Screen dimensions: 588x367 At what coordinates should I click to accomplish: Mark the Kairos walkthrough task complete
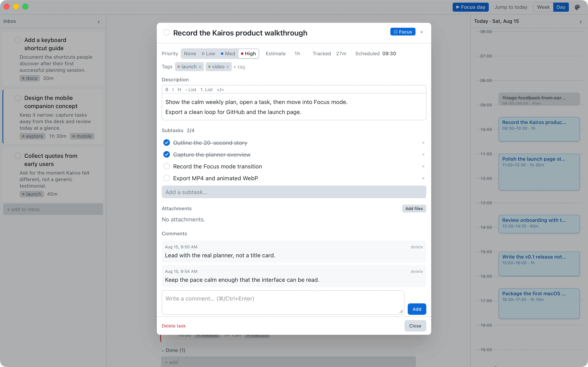tap(166, 32)
